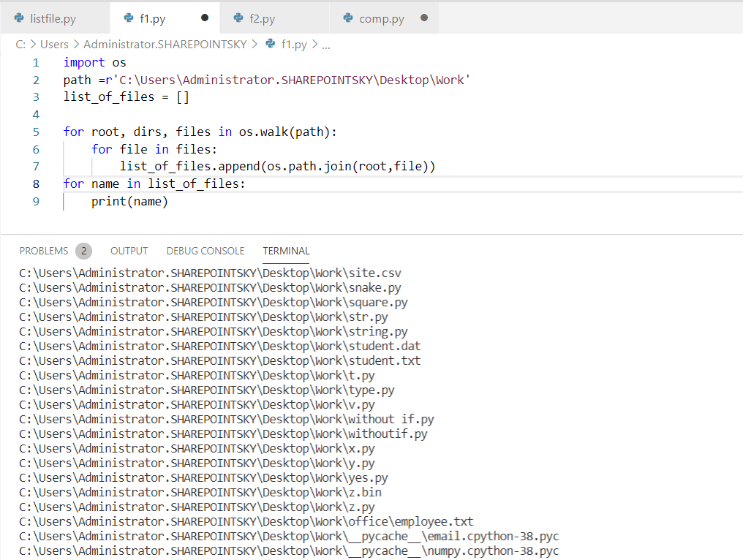Image resolution: width=743 pixels, height=560 pixels.
Task: Click the 'without if.py' terminal line
Action: pos(227,420)
